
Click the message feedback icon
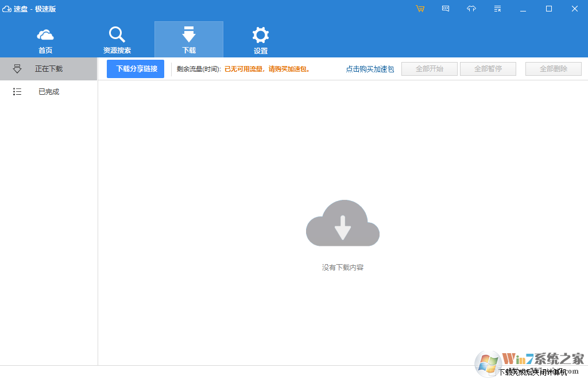click(446, 9)
